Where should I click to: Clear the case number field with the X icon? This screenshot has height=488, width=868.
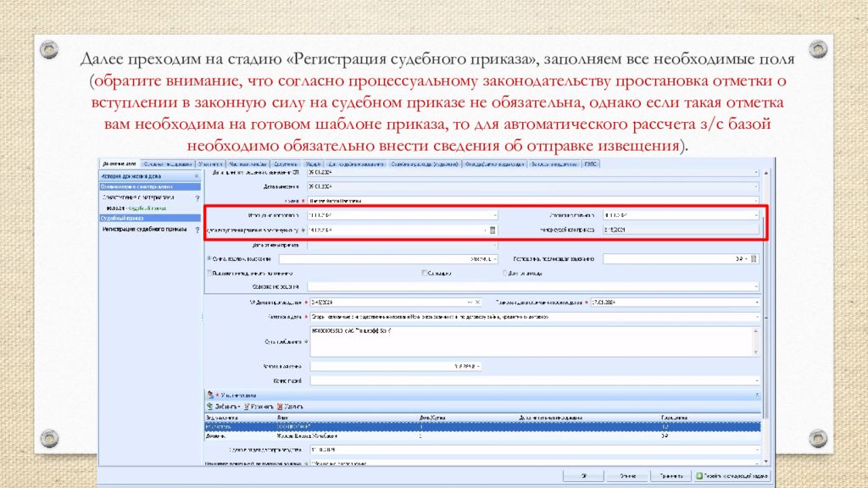coord(477,302)
